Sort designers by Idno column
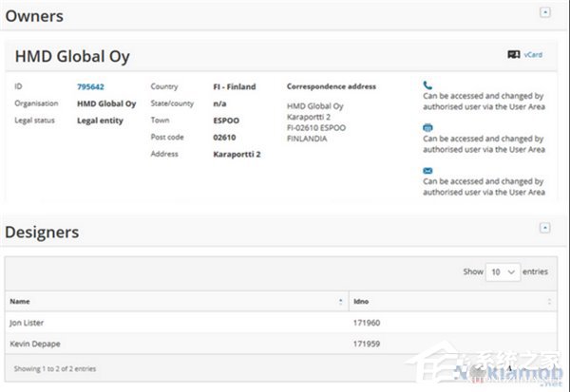Screen dimensions: 570x392 click(x=549, y=301)
